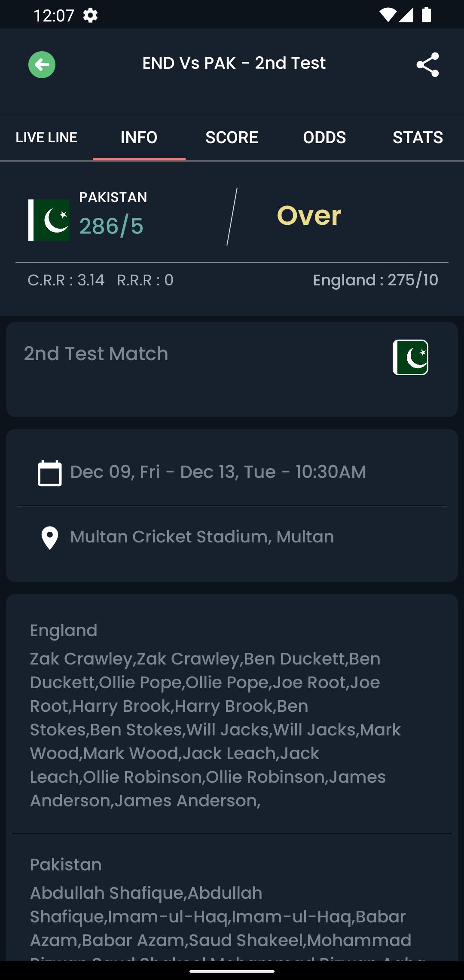Screen dimensions: 464x980
Task: Tap the location pin icon
Action: [50, 538]
